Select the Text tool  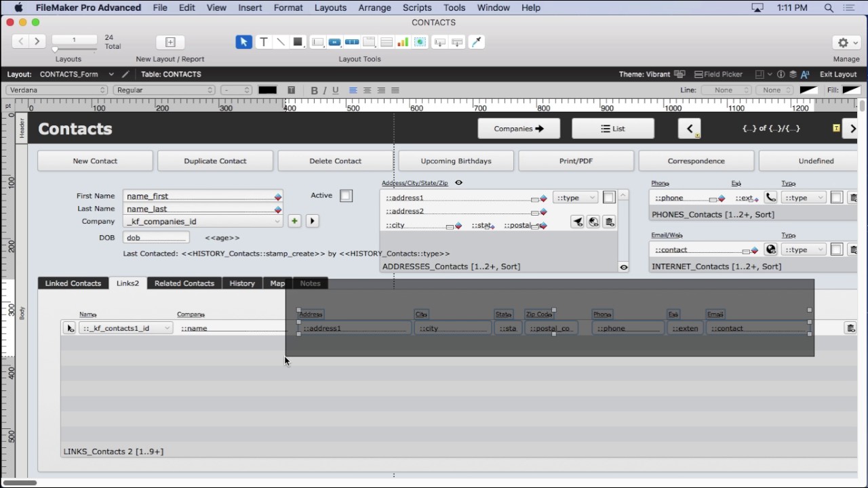coord(264,42)
